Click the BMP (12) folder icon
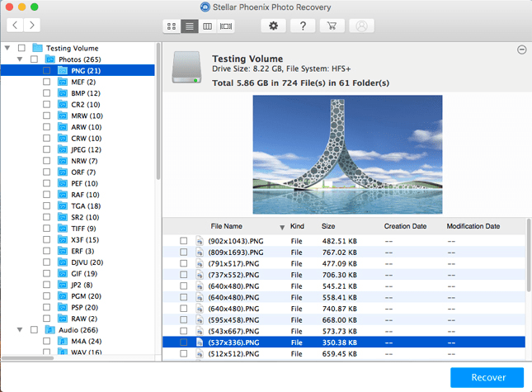The image size is (532, 392). pos(63,93)
